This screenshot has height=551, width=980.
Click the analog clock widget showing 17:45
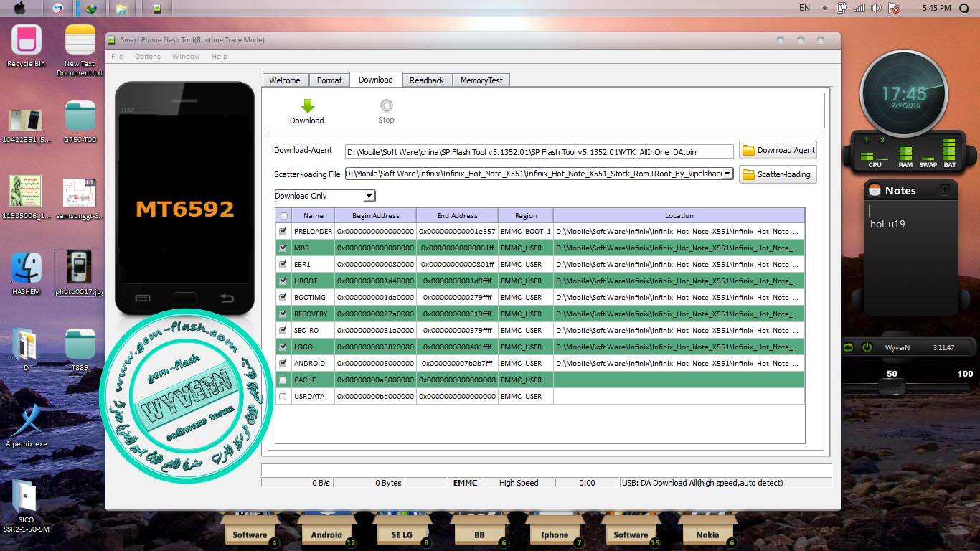coord(903,93)
